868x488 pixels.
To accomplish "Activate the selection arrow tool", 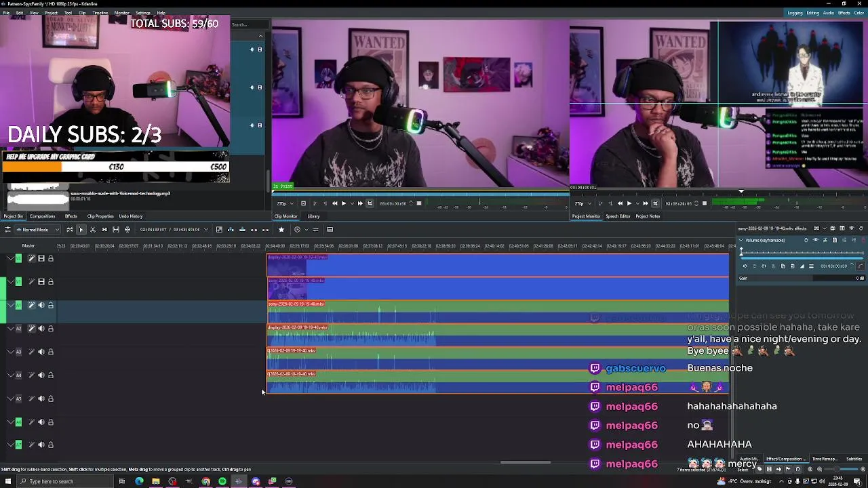I will [x=81, y=229].
